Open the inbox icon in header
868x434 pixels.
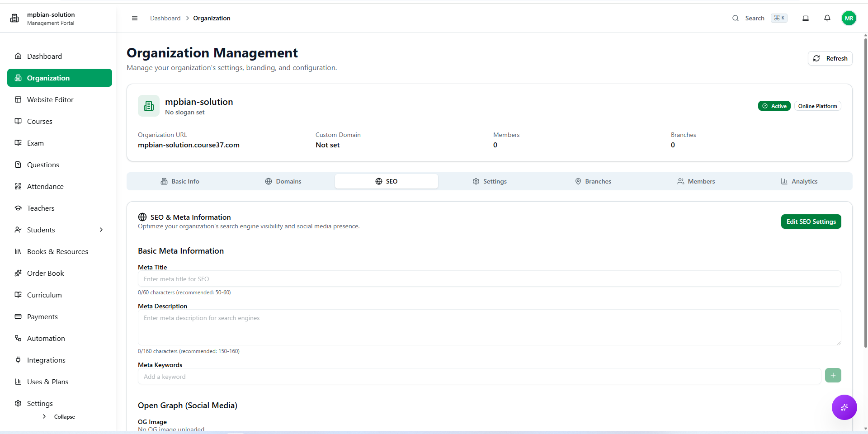coord(805,18)
